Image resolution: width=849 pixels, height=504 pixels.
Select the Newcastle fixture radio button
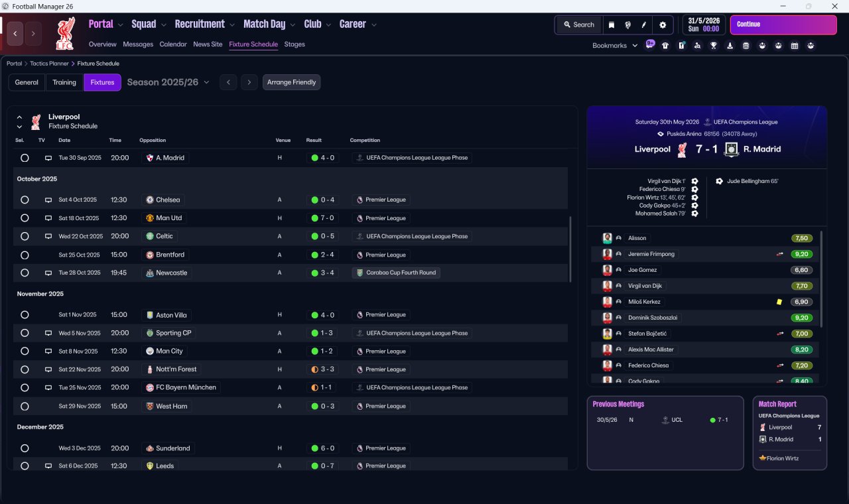point(25,273)
